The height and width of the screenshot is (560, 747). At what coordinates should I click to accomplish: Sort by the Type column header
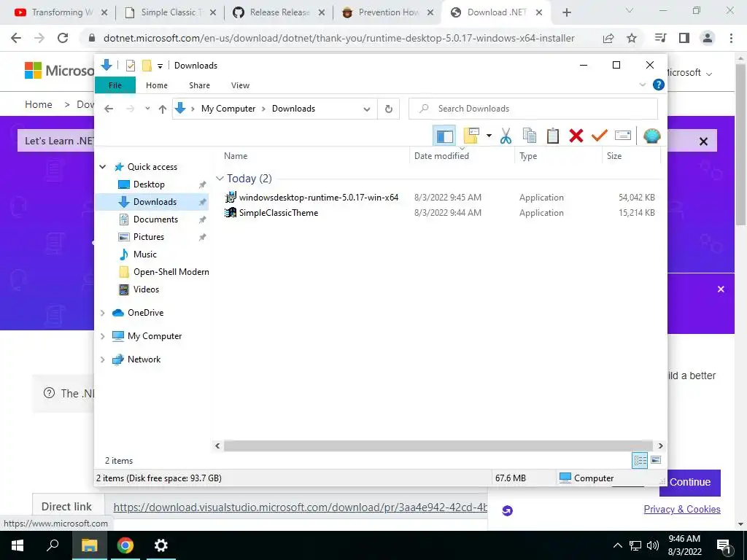click(528, 156)
